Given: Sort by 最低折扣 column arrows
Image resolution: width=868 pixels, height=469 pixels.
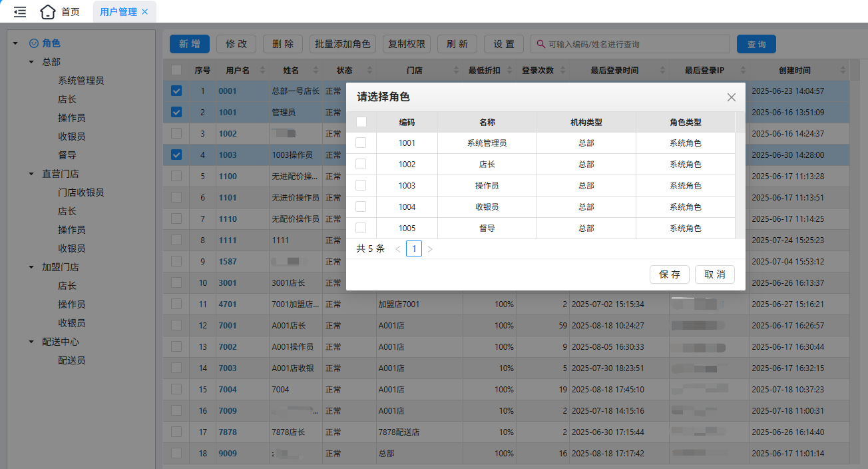Looking at the screenshot, I should 509,70.
